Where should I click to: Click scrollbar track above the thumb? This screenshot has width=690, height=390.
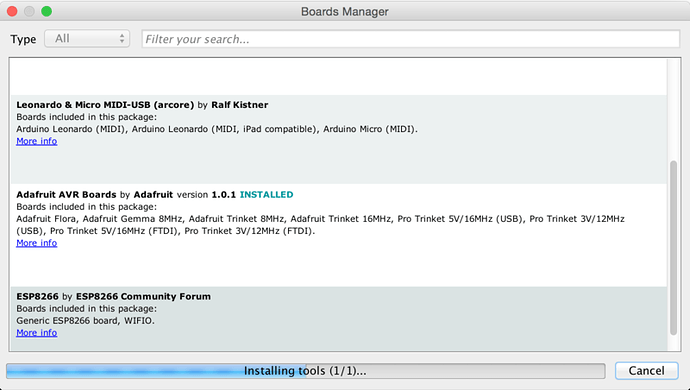pos(673,110)
